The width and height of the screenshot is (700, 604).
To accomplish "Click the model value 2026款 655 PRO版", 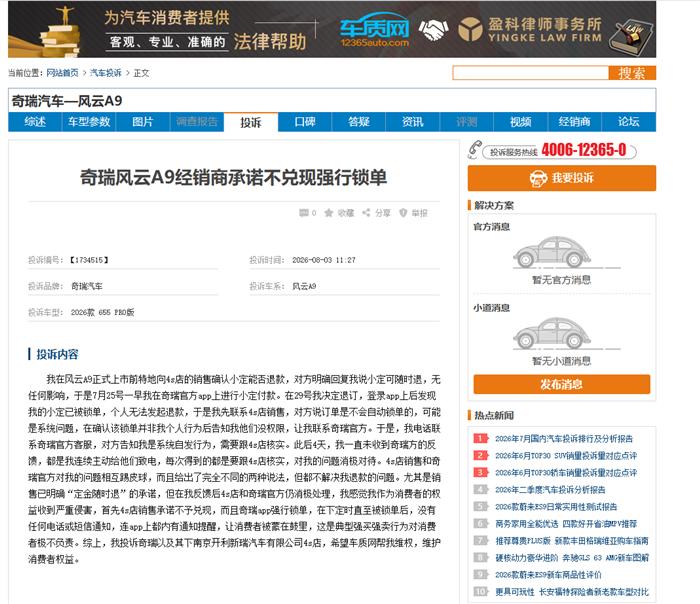I will tap(102, 312).
